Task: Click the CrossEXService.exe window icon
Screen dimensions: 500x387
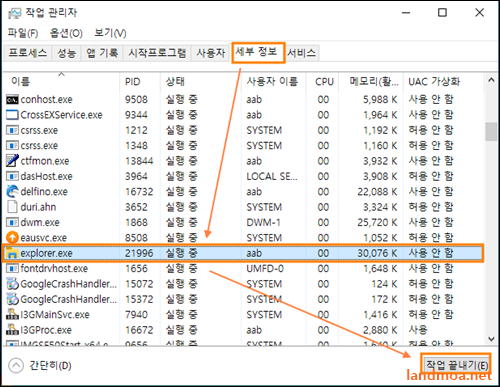Action: [12, 115]
